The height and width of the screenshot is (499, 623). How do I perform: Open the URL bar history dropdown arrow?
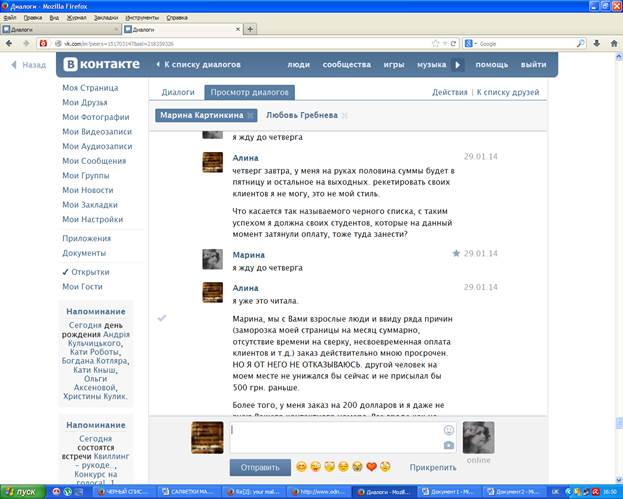click(445, 44)
